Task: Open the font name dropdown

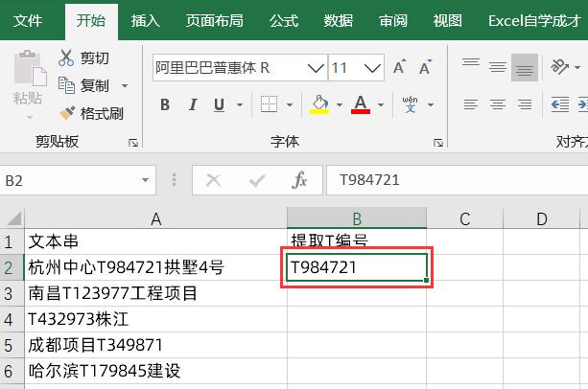Action: 316,68
